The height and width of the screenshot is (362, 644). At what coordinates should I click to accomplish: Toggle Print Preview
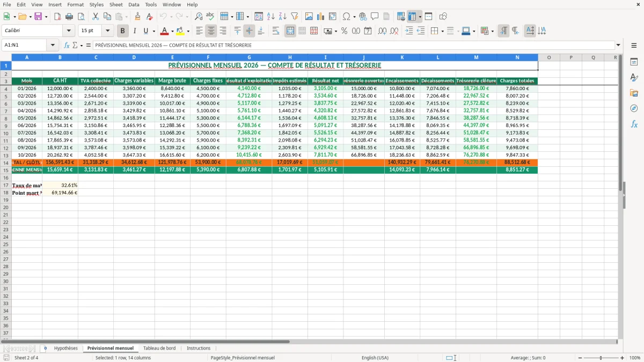(x=81, y=17)
